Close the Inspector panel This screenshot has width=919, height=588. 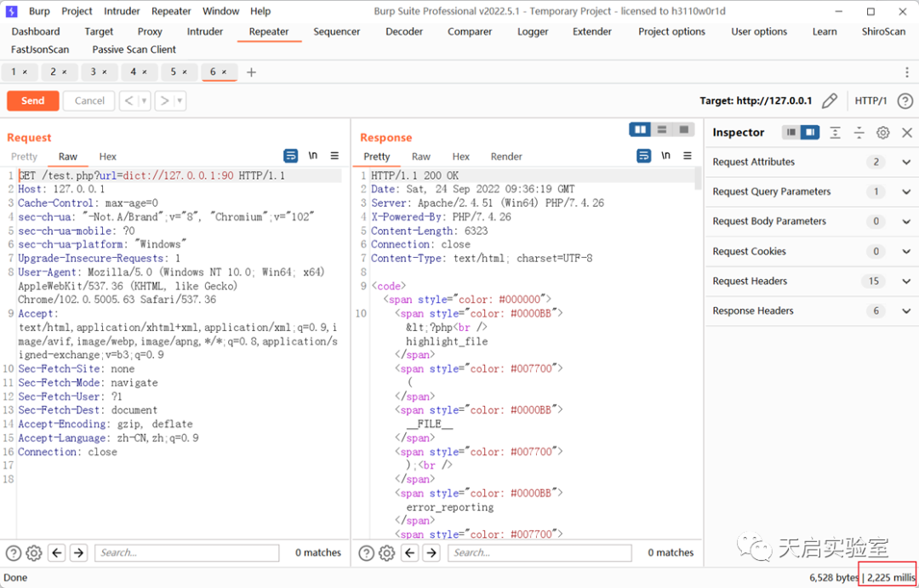pos(907,133)
